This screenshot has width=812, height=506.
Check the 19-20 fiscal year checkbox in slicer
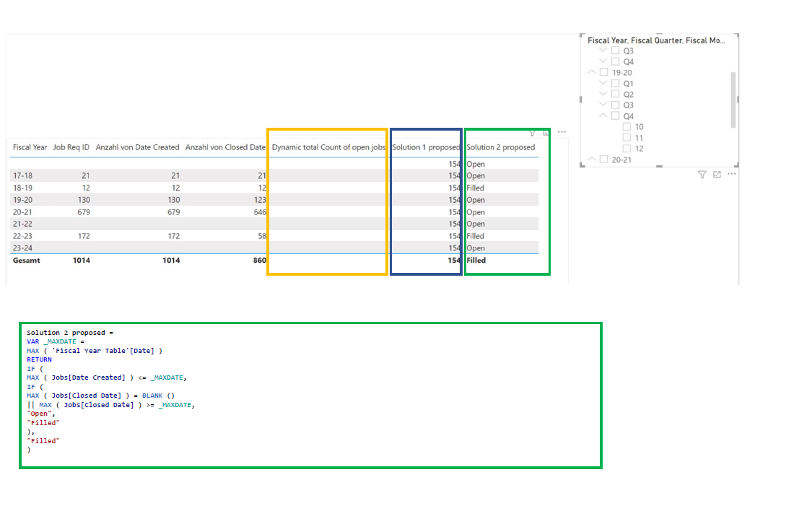604,72
